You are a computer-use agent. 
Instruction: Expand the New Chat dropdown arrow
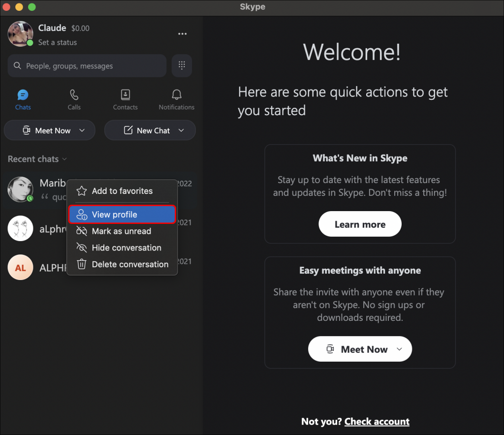coord(182,130)
